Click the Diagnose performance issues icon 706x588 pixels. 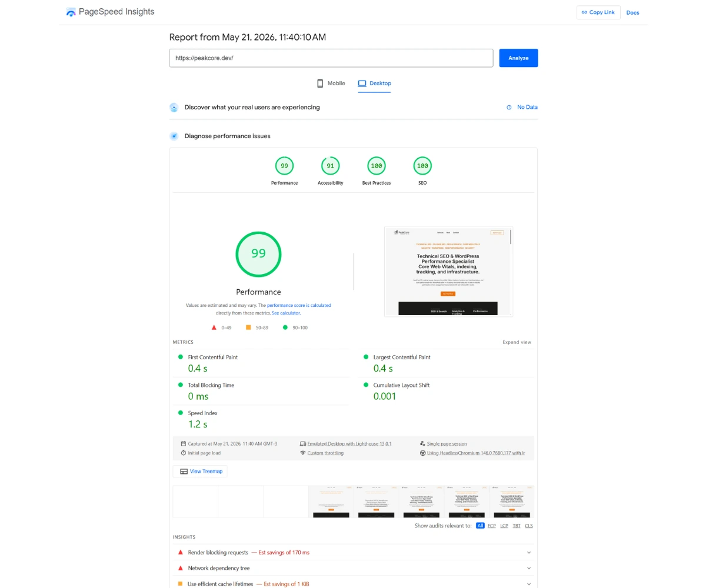(174, 136)
